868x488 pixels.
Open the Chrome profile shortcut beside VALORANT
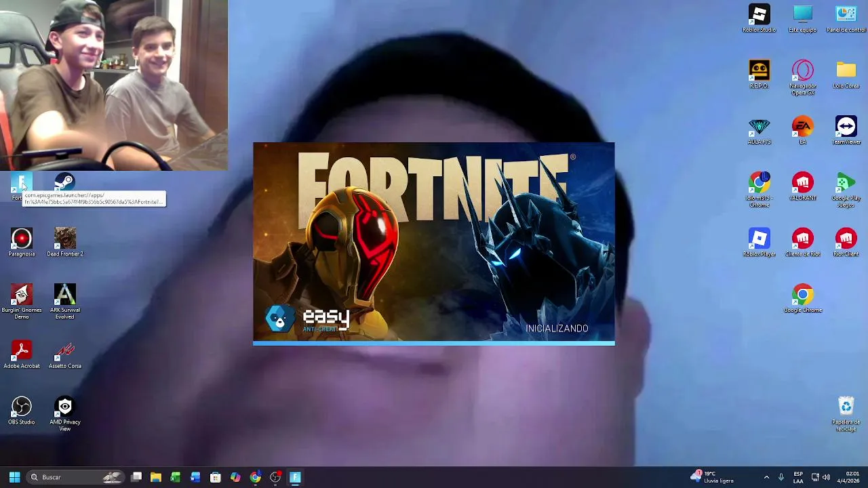[759, 190]
